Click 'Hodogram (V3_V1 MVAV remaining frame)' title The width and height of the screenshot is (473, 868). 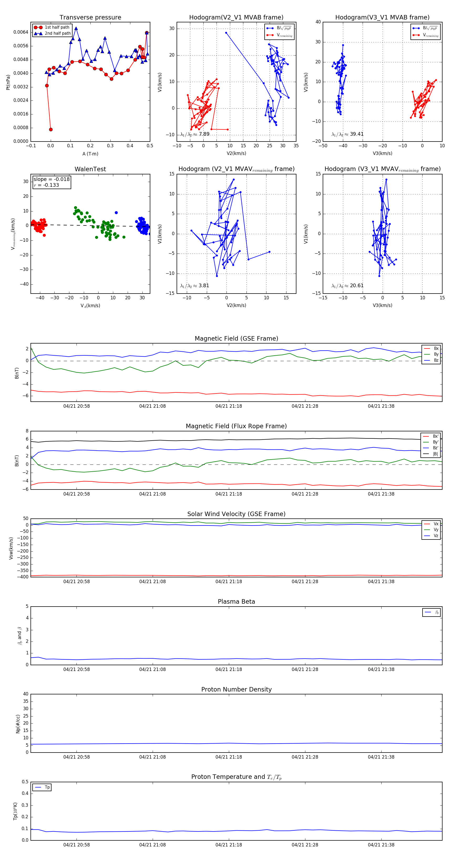(x=382, y=169)
